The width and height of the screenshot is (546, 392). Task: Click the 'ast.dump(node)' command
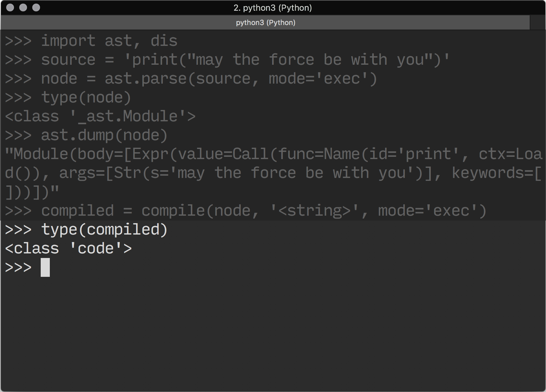point(104,135)
